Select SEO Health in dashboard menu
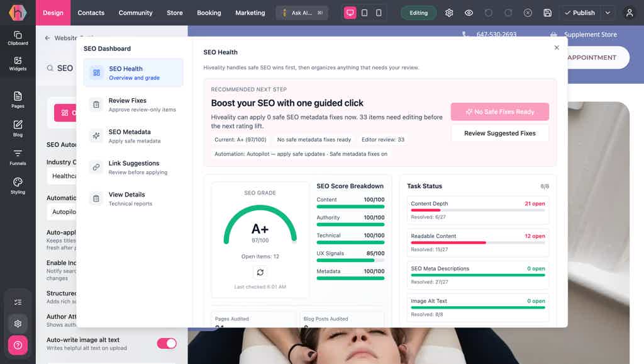This screenshot has height=364, width=644. coord(133,73)
